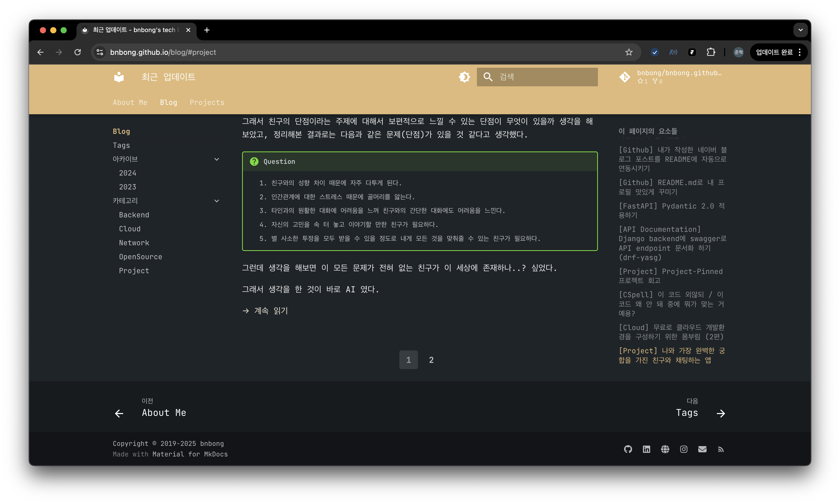Click the site logo book icon

(x=119, y=77)
